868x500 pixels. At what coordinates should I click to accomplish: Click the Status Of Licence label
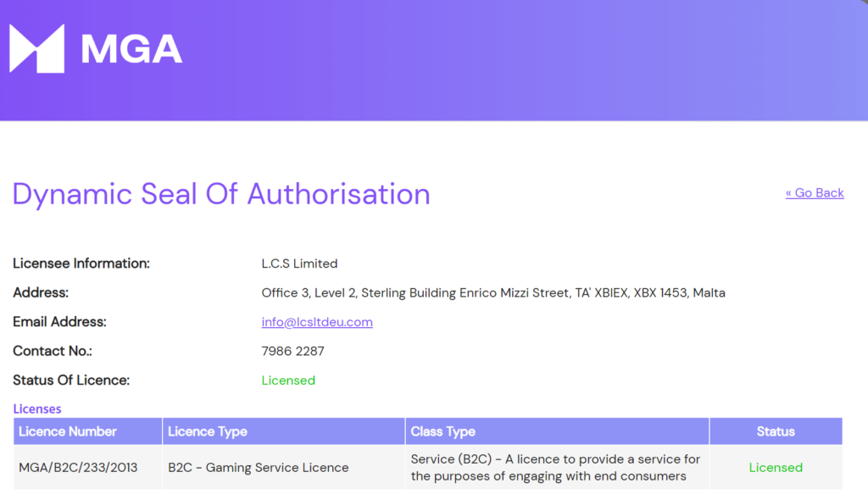click(71, 381)
